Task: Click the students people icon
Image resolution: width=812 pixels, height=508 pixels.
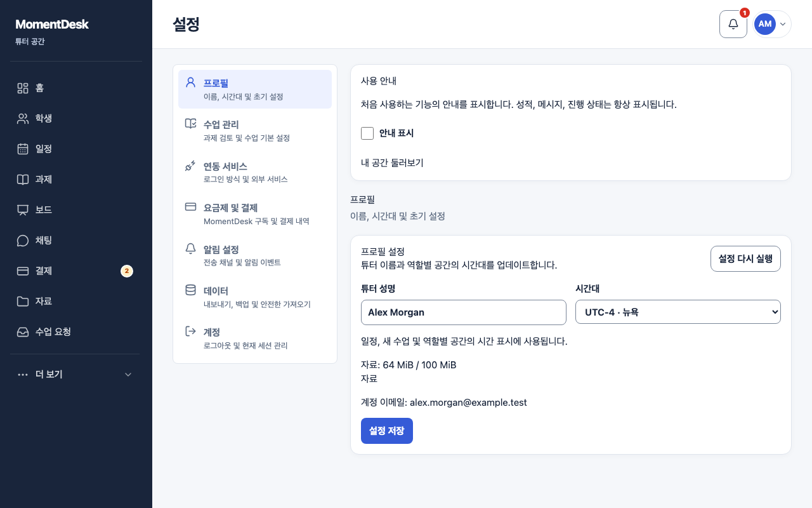Action: tap(23, 119)
